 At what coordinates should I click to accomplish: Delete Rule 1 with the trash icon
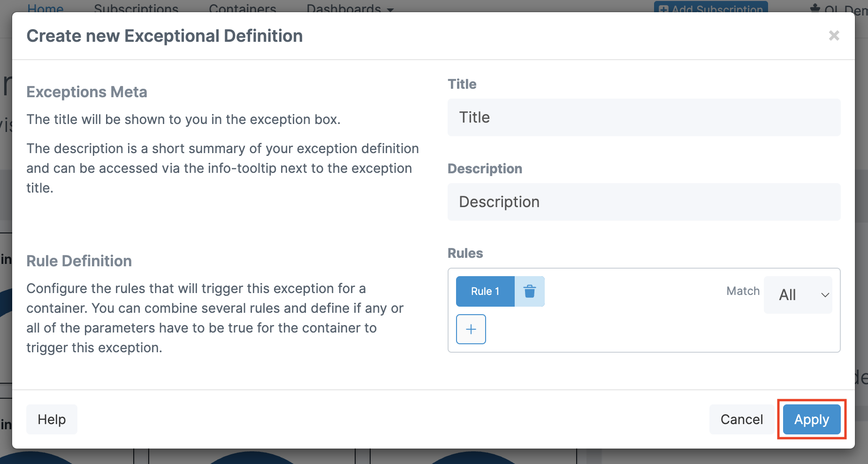pos(530,291)
